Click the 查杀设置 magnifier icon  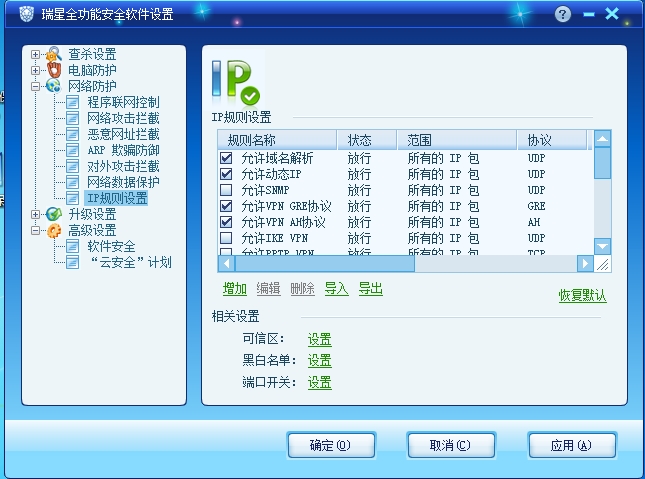pos(54,54)
